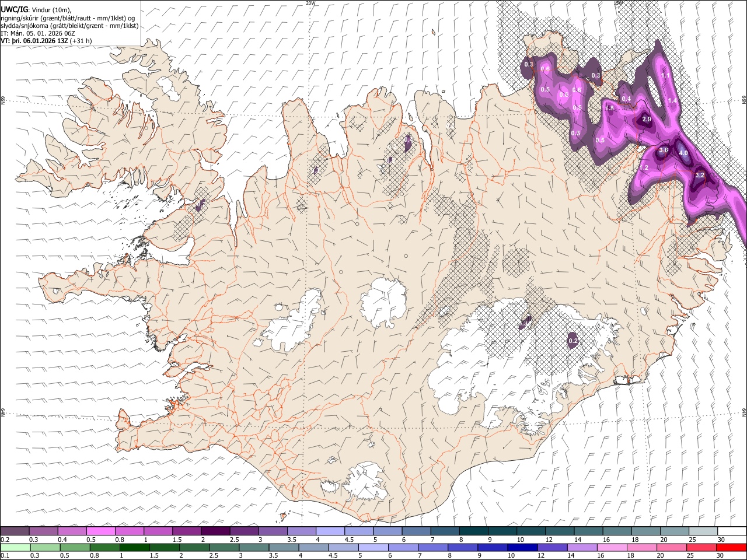Viewport: 747px width, 560px height.
Task: Click the '(+31 h)' forecast offset
Action: [x=81, y=41]
